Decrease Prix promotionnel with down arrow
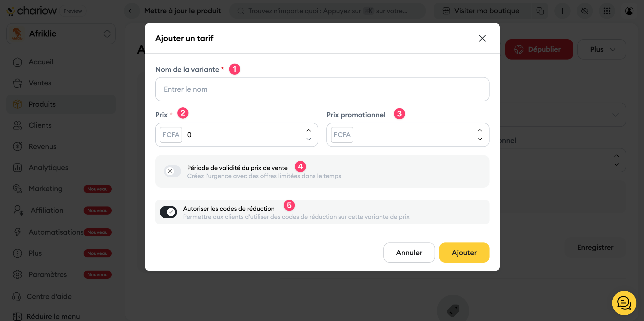The image size is (644, 321). [480, 139]
